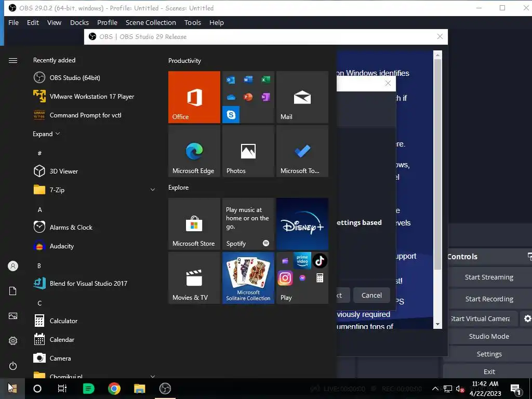Open TikTok icon in the Play tile
Viewport: 532px width, 399px height.
click(320, 261)
